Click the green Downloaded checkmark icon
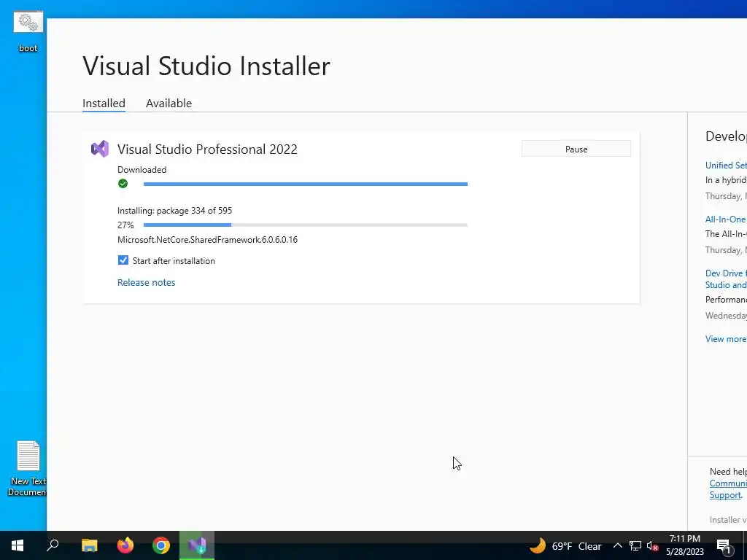Screen dimensions: 747x560 pyautogui.click(x=123, y=184)
